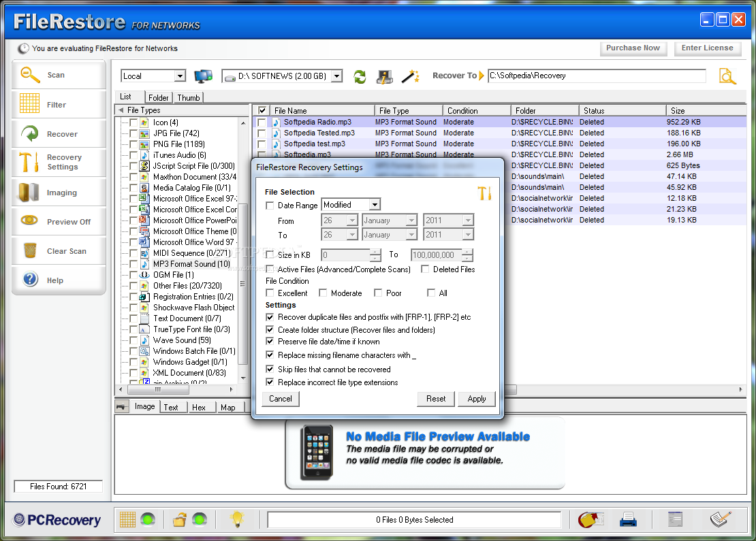Open the To month January dropdown
This screenshot has width=756, height=541.
click(411, 235)
